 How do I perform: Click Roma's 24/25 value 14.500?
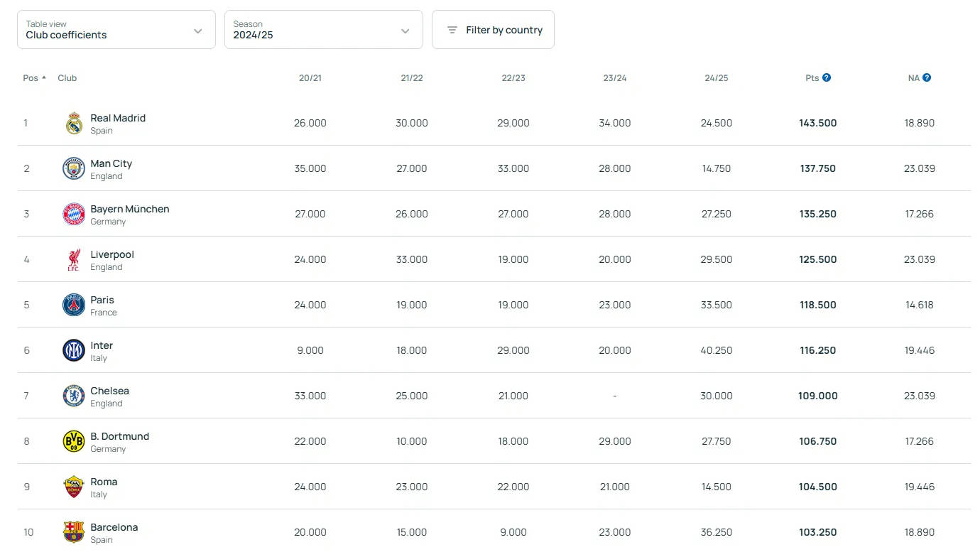[x=717, y=487]
